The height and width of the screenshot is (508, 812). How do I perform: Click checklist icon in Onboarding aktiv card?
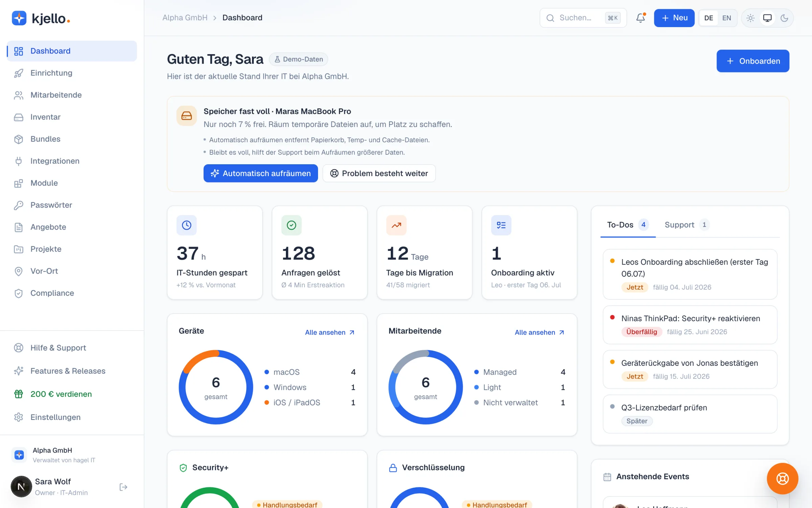click(501, 225)
